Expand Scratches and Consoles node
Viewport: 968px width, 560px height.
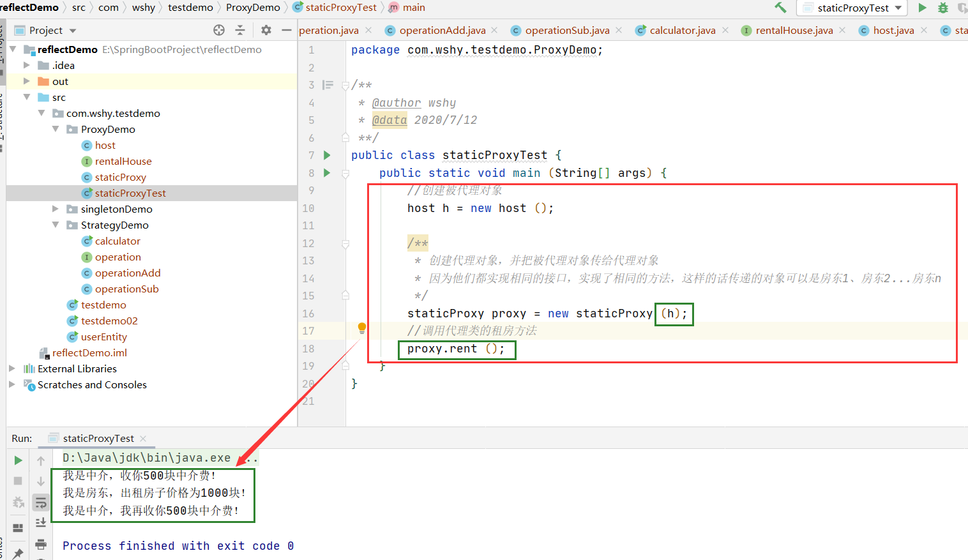pyautogui.click(x=12, y=384)
